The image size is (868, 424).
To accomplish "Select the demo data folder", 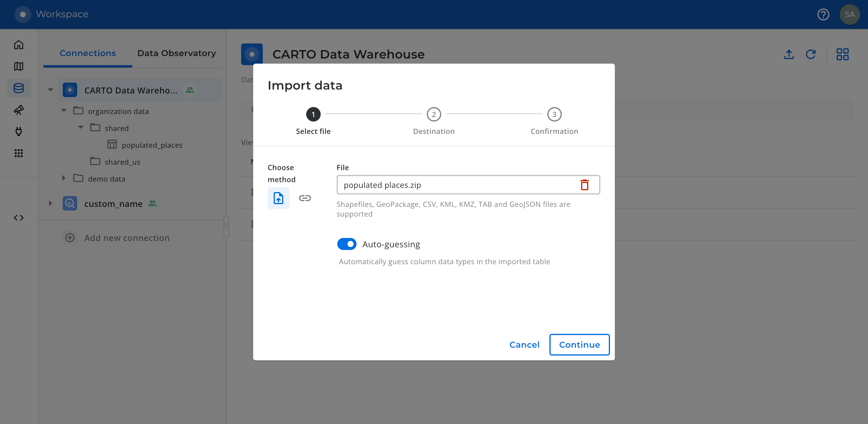I will pyautogui.click(x=106, y=179).
